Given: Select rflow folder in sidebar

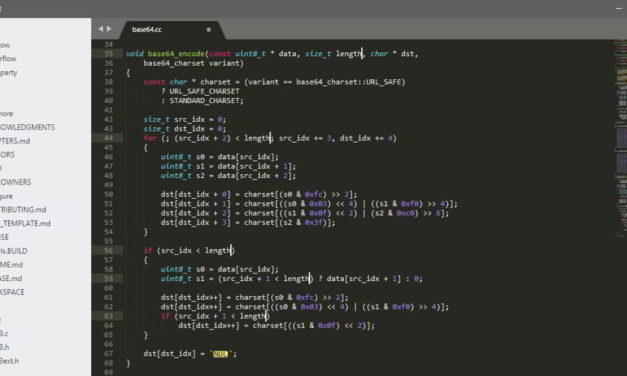Looking at the screenshot, I should tap(8, 59).
